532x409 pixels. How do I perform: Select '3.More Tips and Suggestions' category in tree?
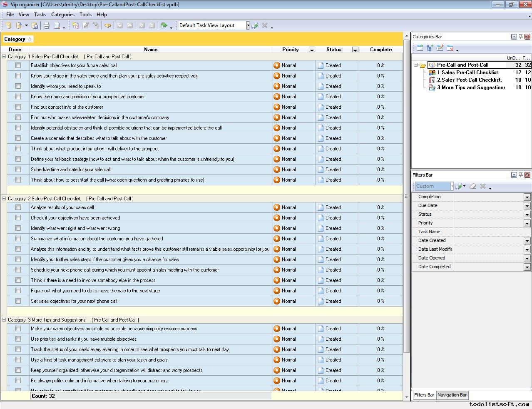(470, 87)
